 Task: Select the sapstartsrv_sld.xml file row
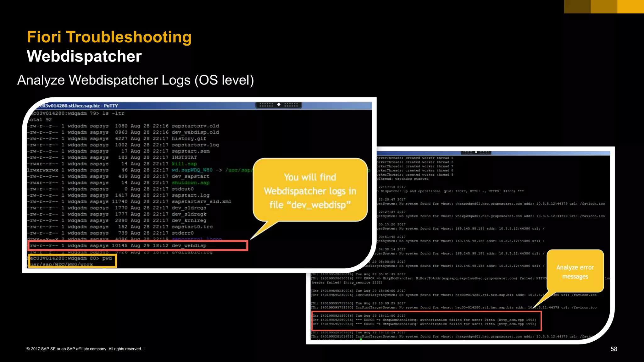coord(129,201)
